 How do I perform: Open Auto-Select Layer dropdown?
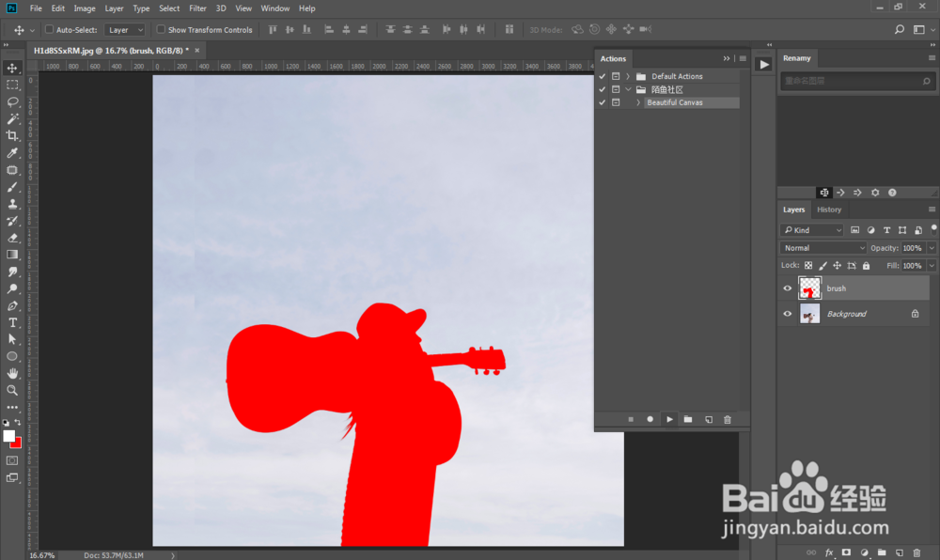pos(125,29)
